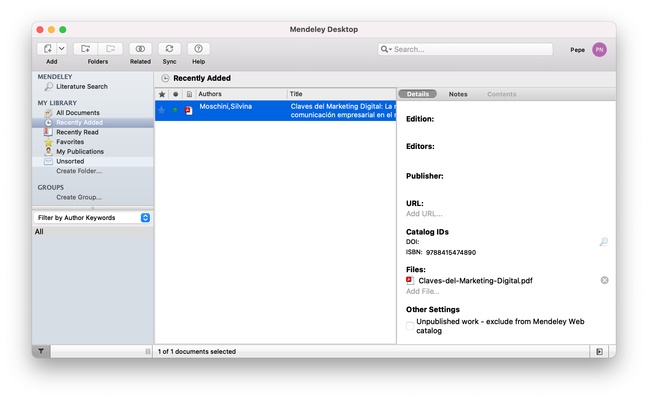Sort by the Favorites star column header
648x400 pixels.
[x=162, y=94]
